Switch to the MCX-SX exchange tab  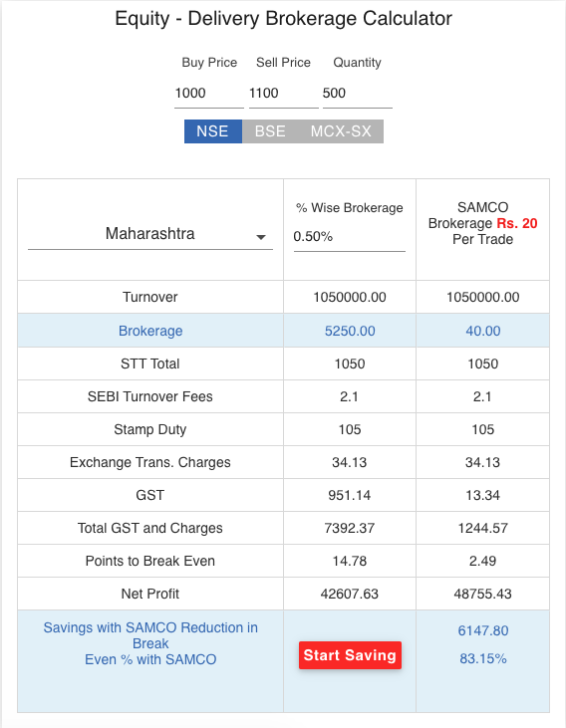[341, 131]
